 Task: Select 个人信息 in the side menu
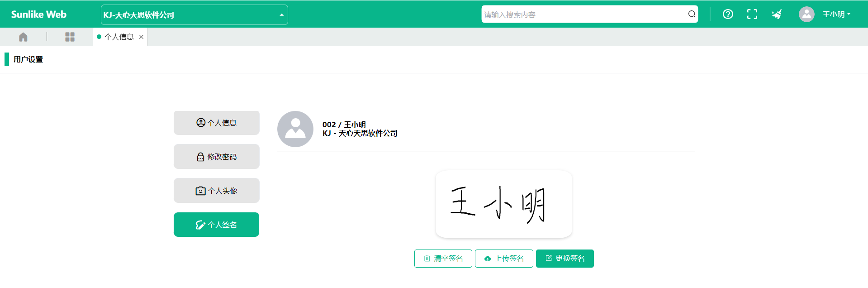[x=217, y=123]
